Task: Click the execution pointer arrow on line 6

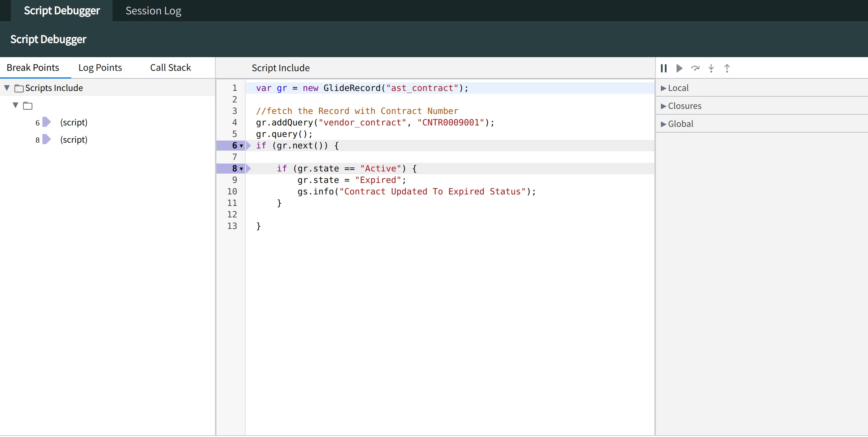Action: tap(248, 146)
